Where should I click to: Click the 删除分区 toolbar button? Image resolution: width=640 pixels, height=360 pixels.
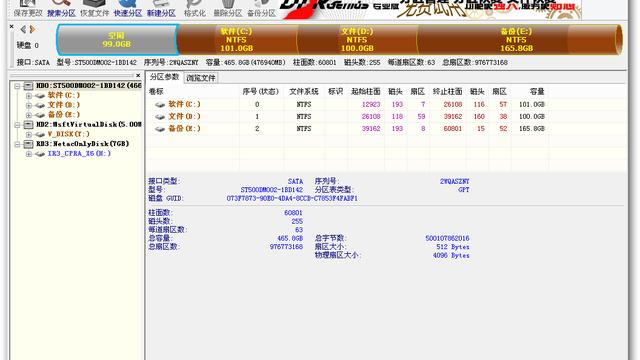pos(228,9)
